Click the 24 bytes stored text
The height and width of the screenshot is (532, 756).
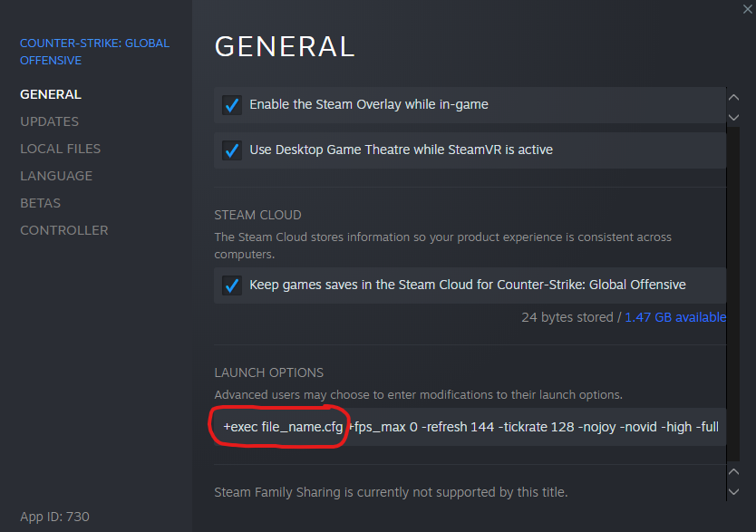567,317
